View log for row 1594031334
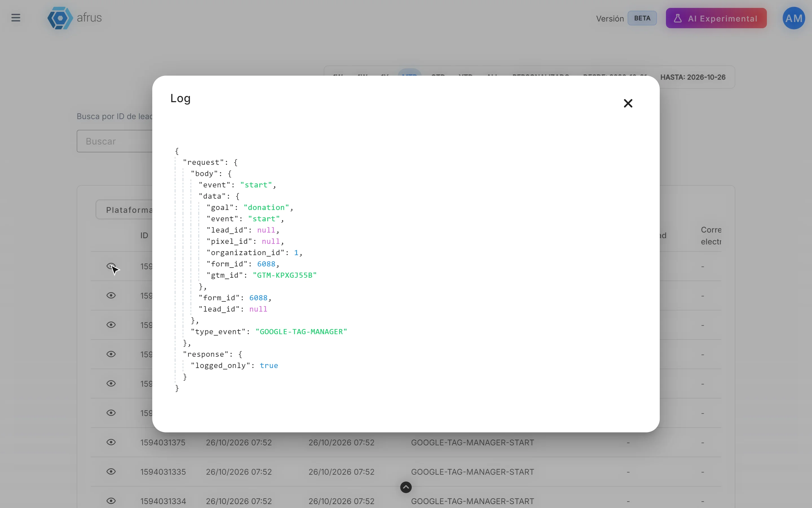 tap(111, 501)
